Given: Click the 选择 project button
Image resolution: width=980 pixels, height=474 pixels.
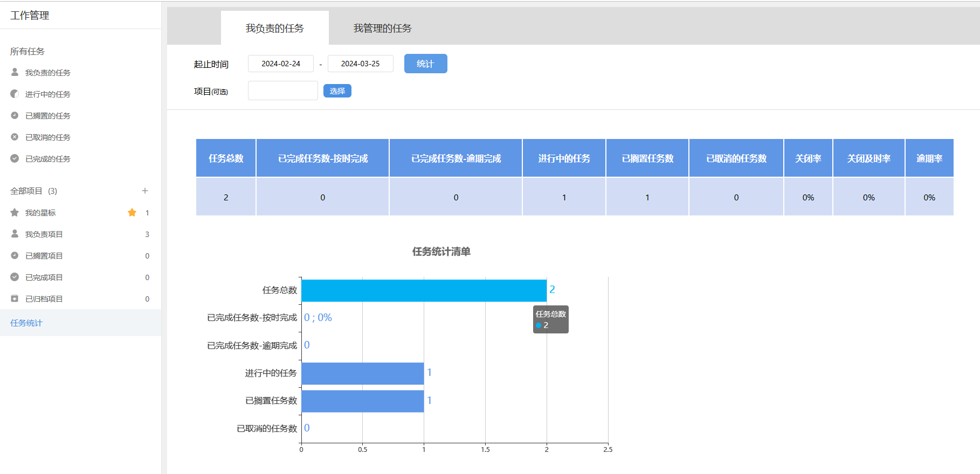Looking at the screenshot, I should tap(337, 91).
